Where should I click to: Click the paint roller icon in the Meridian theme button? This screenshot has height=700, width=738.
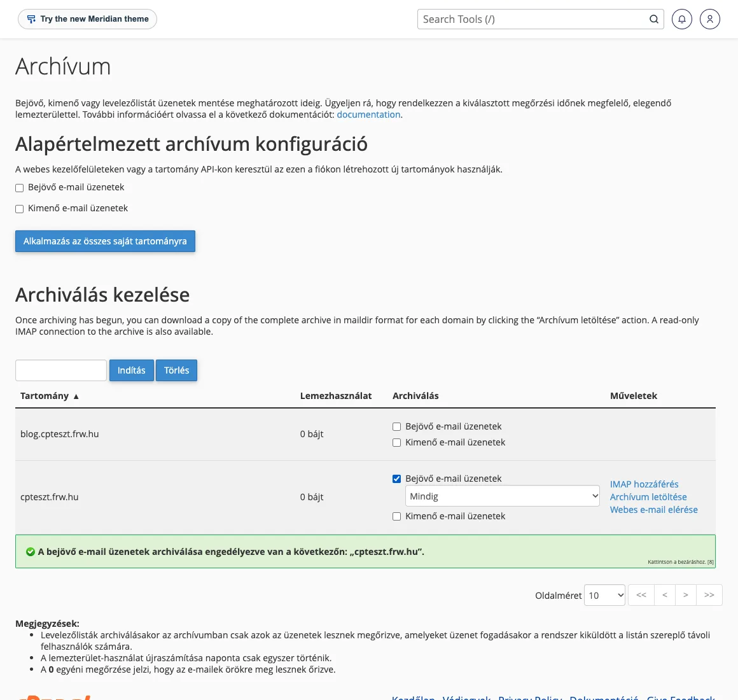click(31, 19)
